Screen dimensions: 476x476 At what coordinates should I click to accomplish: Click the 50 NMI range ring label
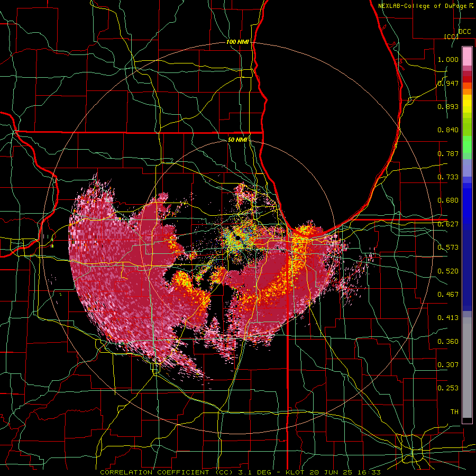pyautogui.click(x=237, y=140)
